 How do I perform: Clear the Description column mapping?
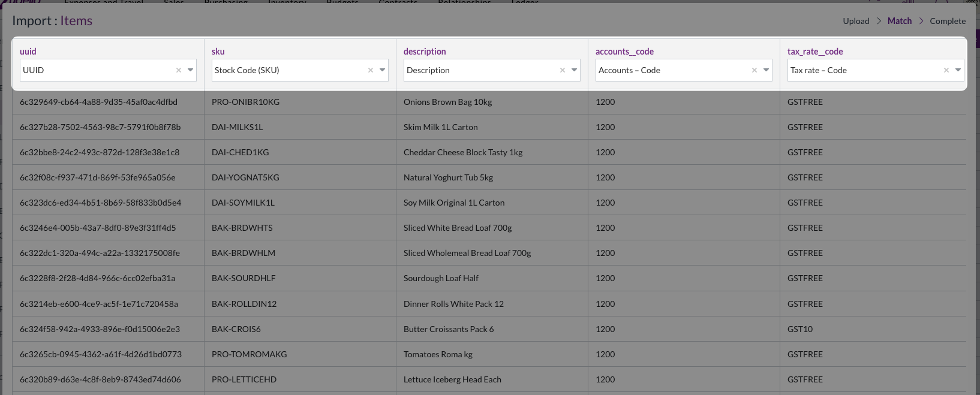[x=563, y=70]
